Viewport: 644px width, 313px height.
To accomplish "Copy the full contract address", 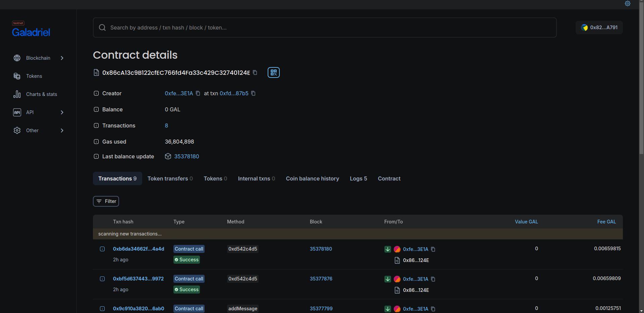I will click(x=255, y=72).
